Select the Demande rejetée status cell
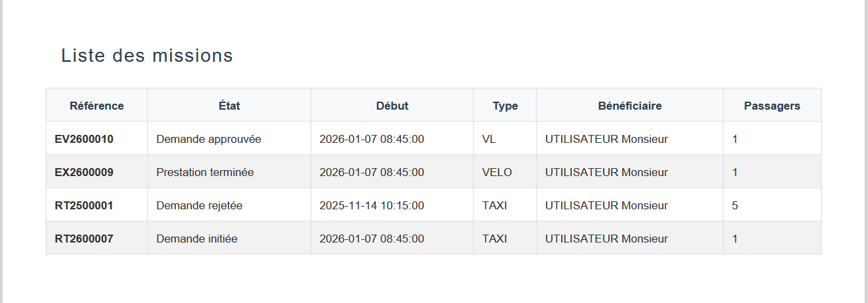Viewport: 868px width, 303px height. pyautogui.click(x=199, y=206)
